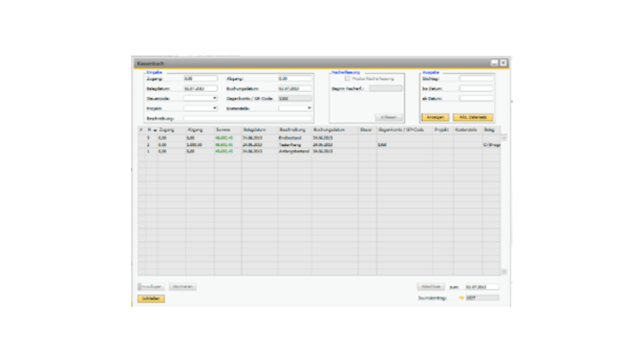
Task: Expand the Projekt dropdown
Action: click(214, 108)
